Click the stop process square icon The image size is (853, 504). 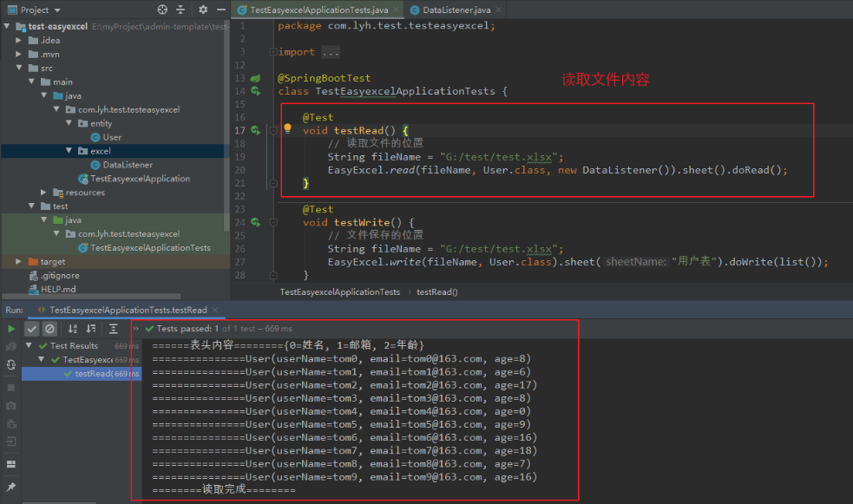tap(11, 388)
